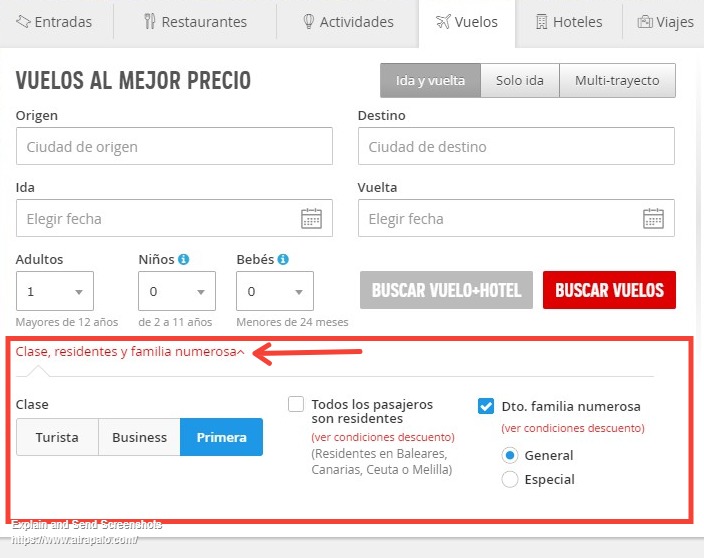Select the Ida y vuelta trip type

coord(430,80)
